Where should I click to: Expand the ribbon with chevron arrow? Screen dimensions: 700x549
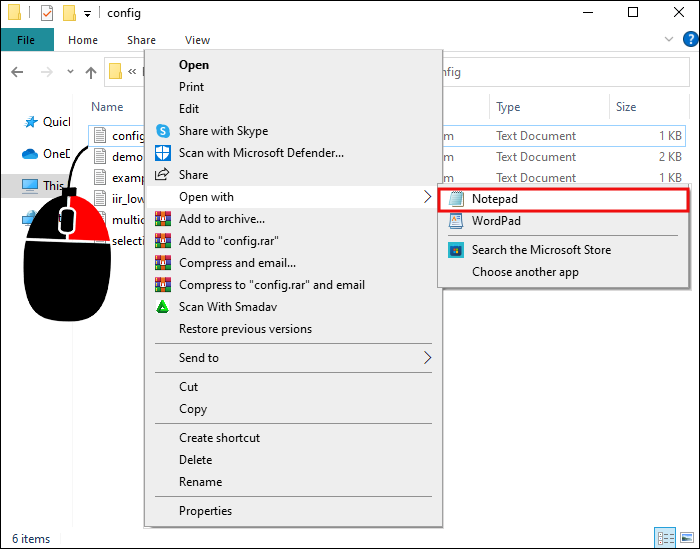click(669, 39)
